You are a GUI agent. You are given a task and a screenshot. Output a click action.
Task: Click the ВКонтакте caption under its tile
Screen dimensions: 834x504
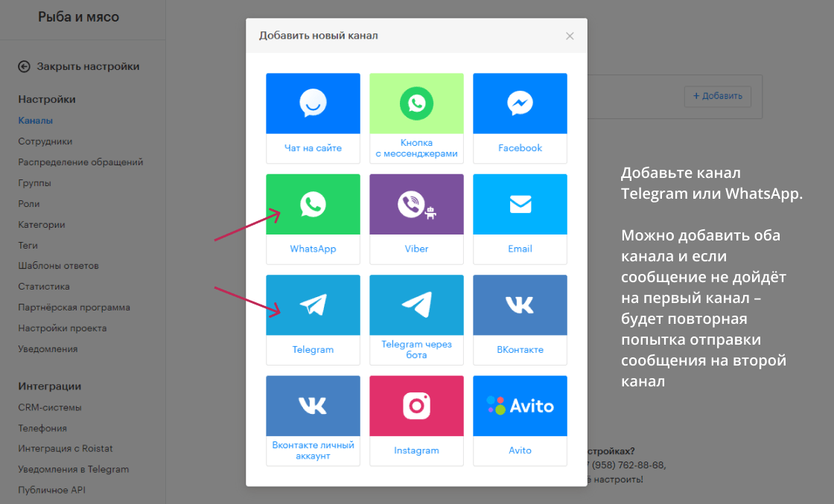click(x=520, y=349)
